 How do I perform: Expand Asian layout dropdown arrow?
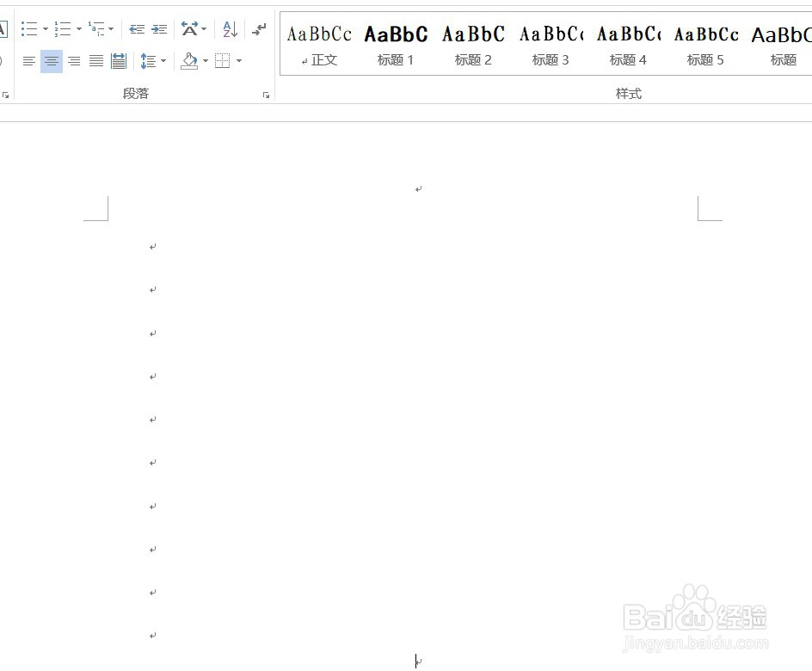(204, 29)
